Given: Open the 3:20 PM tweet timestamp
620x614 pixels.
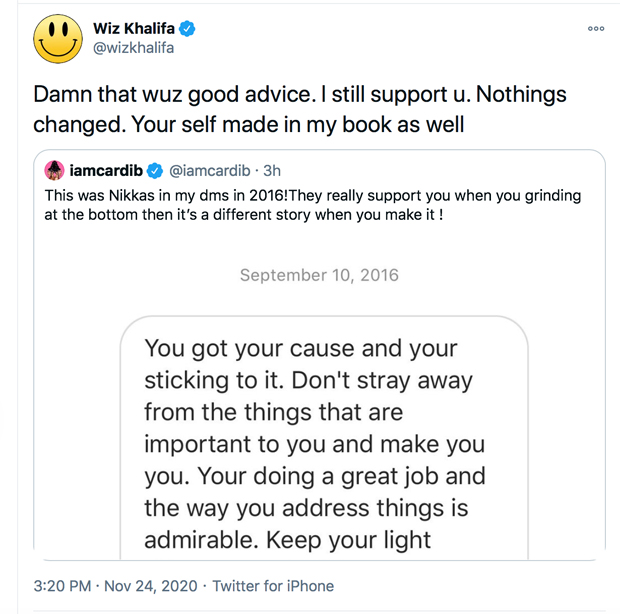Looking at the screenshot, I should (x=62, y=586).
